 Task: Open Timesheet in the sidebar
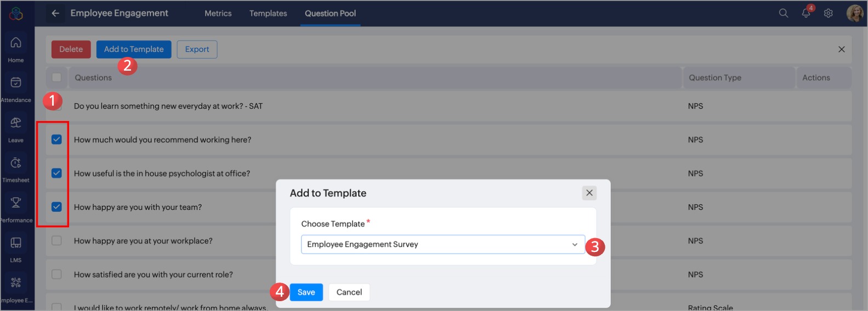click(16, 163)
